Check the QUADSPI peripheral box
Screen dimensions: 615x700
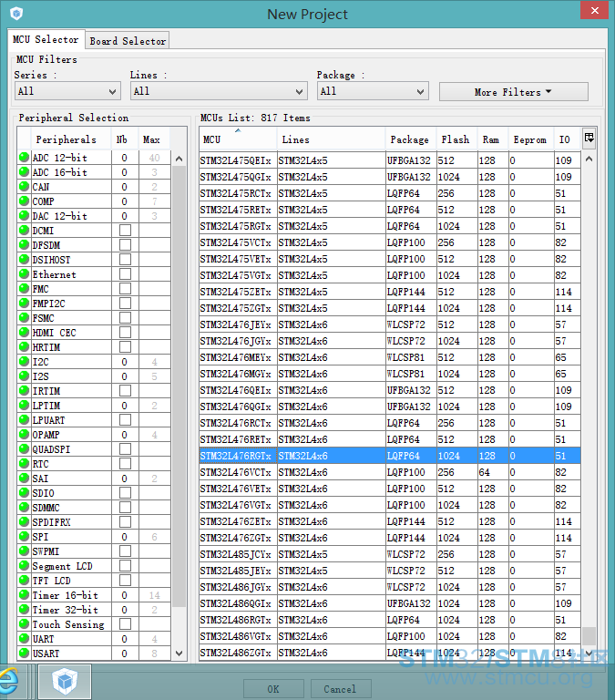pyautogui.click(x=126, y=448)
